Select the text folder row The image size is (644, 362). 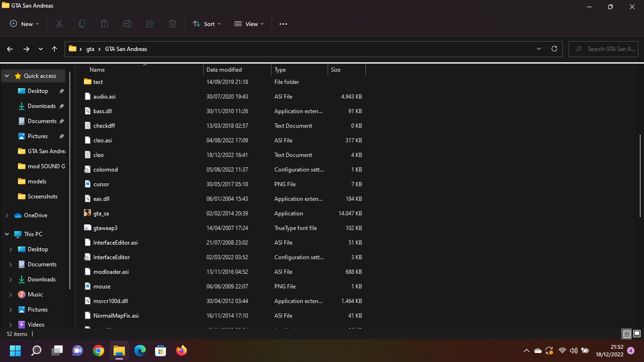coord(224,82)
